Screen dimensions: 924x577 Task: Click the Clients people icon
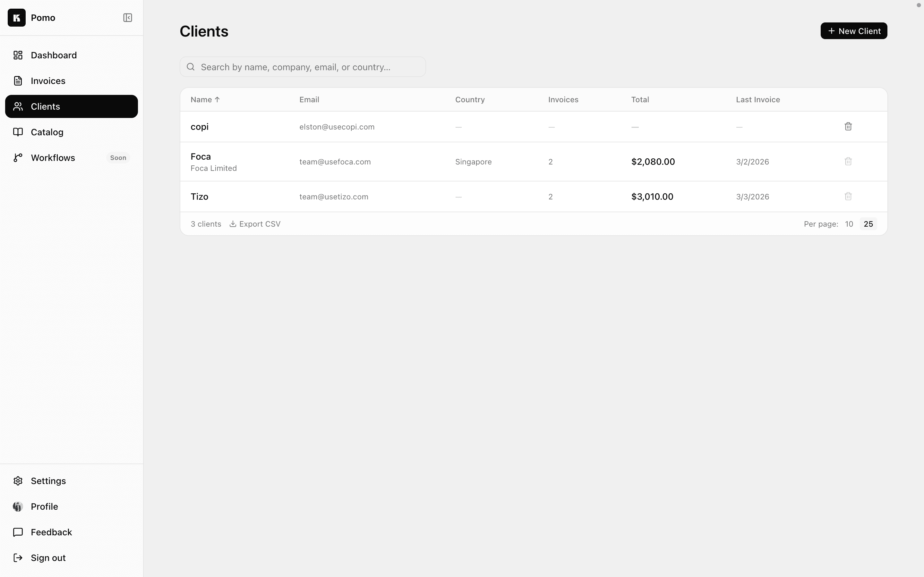pos(18,106)
